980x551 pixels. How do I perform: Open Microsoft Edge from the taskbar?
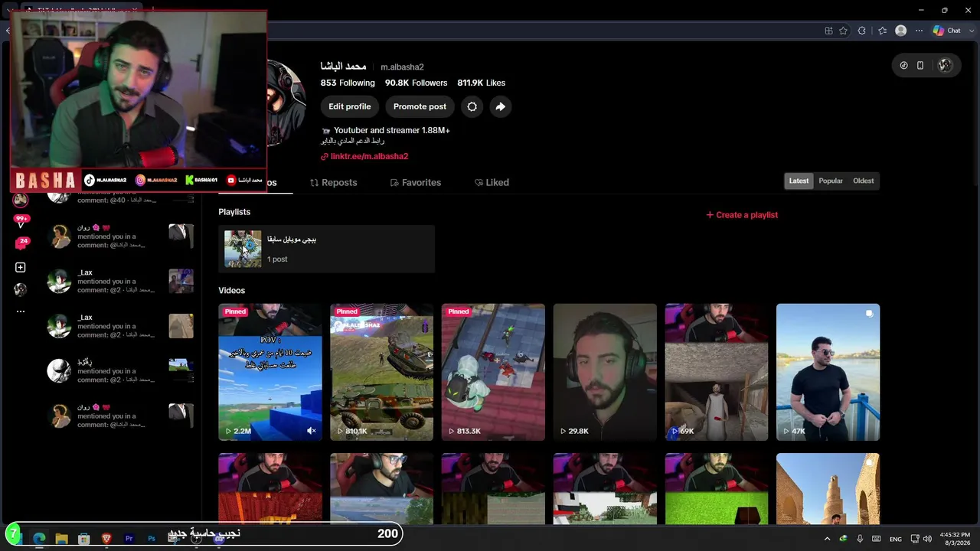click(x=39, y=539)
